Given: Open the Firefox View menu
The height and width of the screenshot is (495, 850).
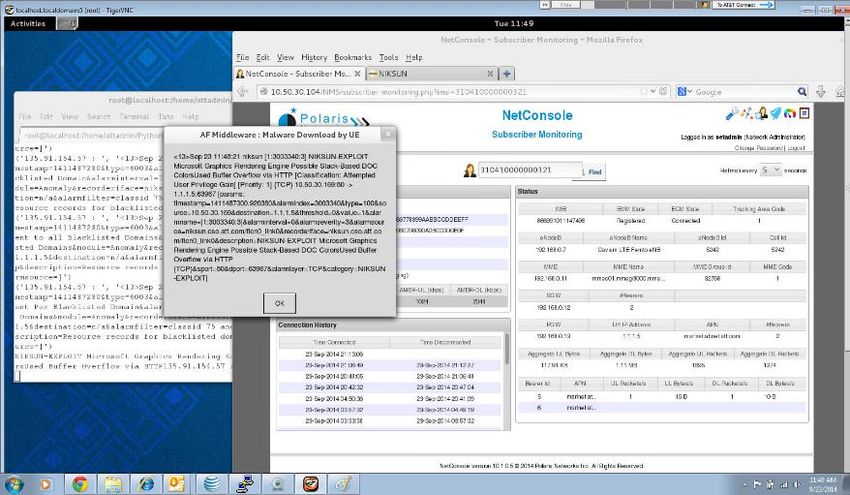Looking at the screenshot, I should pyautogui.click(x=285, y=57).
